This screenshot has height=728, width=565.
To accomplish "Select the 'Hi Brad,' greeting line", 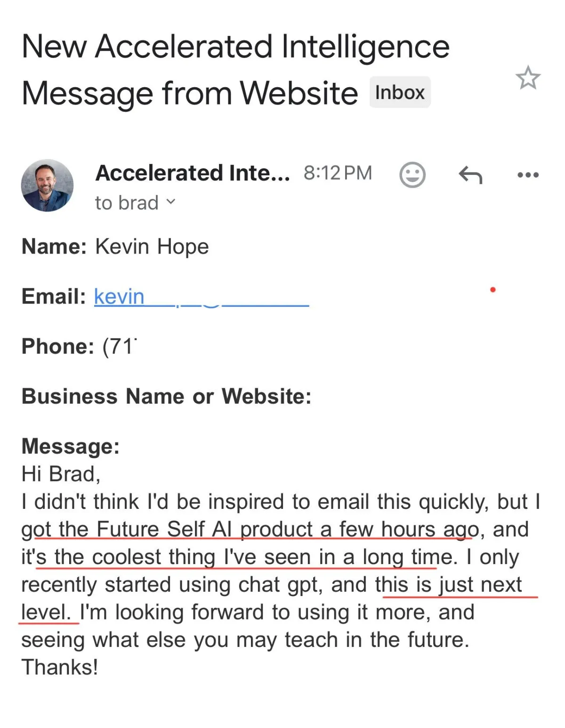I will point(61,474).
